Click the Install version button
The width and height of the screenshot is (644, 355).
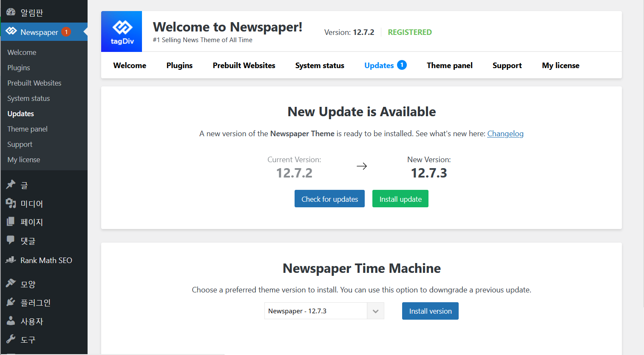click(430, 311)
